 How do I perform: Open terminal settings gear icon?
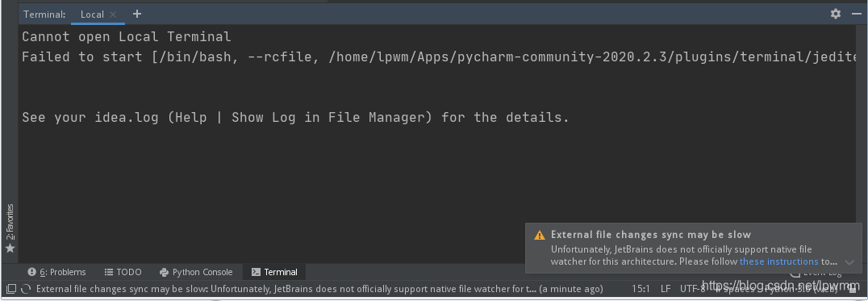click(836, 14)
